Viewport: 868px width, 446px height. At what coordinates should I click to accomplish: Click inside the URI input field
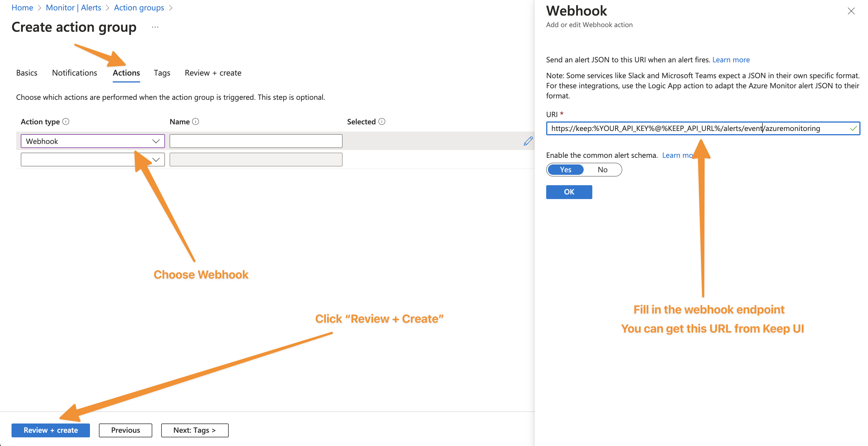pos(703,128)
